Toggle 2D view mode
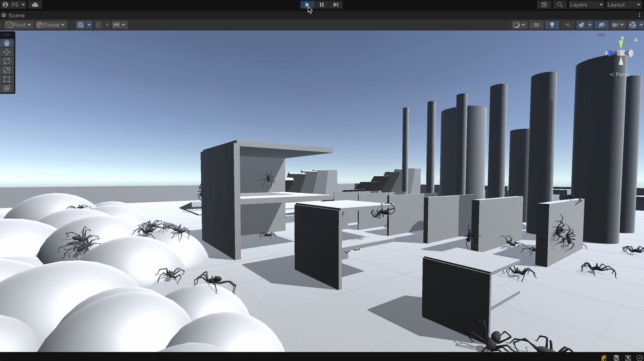The width and height of the screenshot is (644, 361). (x=536, y=25)
